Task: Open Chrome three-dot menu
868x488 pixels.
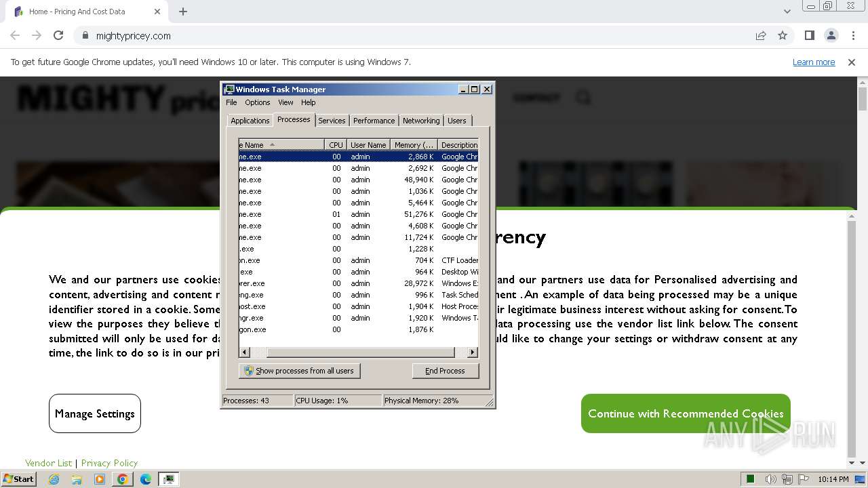Action: pos(853,35)
